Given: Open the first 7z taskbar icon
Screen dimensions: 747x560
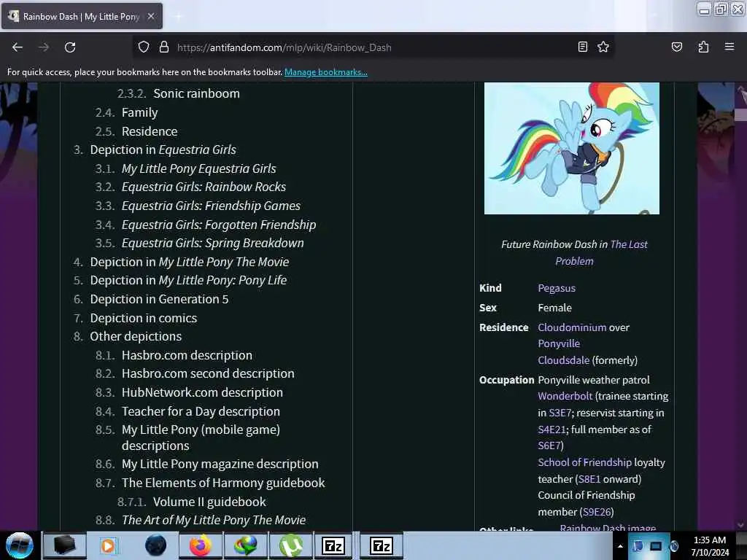Looking at the screenshot, I should 333,545.
